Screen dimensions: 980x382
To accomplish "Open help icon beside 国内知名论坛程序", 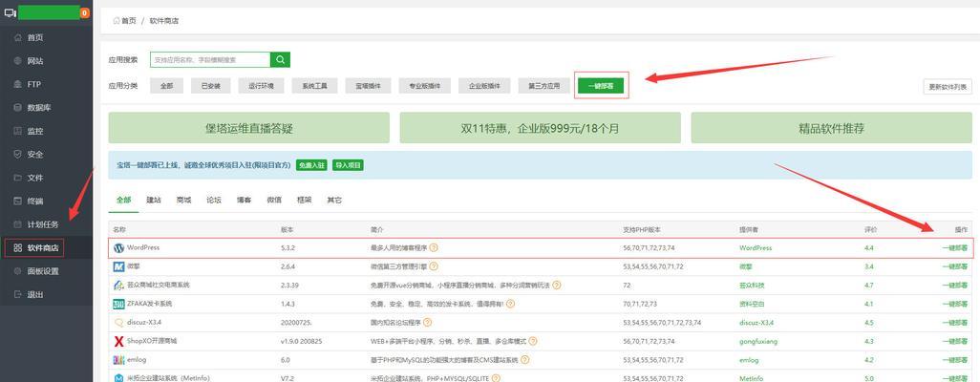I will (428, 323).
